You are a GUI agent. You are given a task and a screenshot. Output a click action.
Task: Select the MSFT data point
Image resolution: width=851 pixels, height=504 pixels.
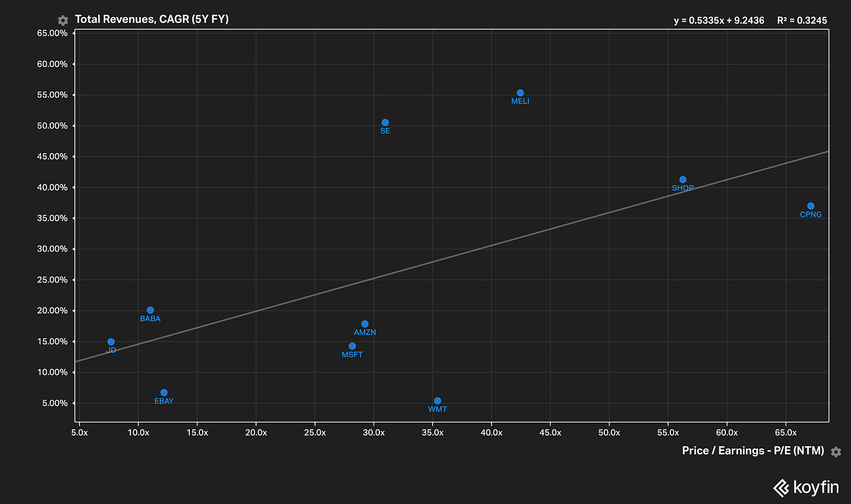pos(352,346)
